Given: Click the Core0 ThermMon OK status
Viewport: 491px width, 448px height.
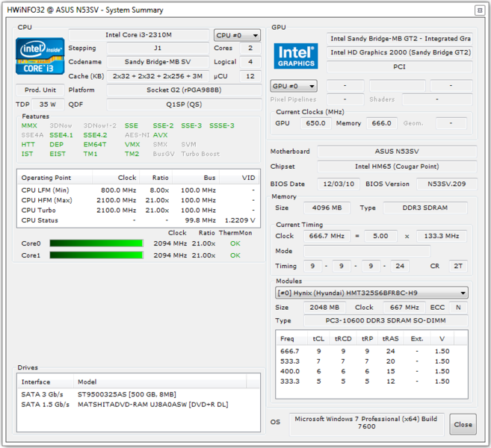Looking at the screenshot, I should pyautogui.click(x=235, y=243).
